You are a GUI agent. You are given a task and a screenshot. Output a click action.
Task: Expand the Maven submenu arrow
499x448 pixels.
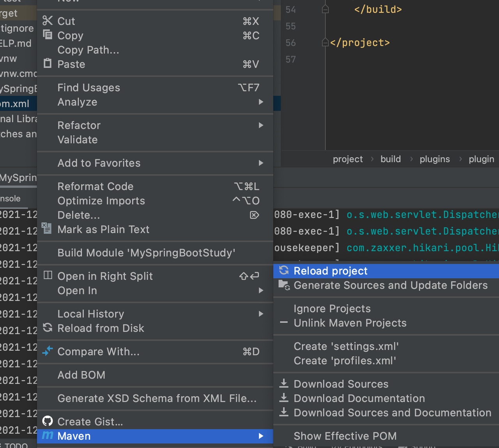click(261, 436)
